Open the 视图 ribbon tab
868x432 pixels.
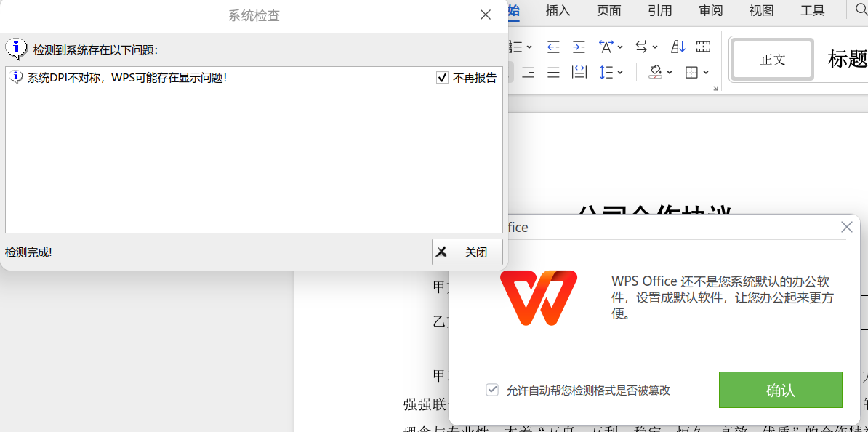point(761,10)
